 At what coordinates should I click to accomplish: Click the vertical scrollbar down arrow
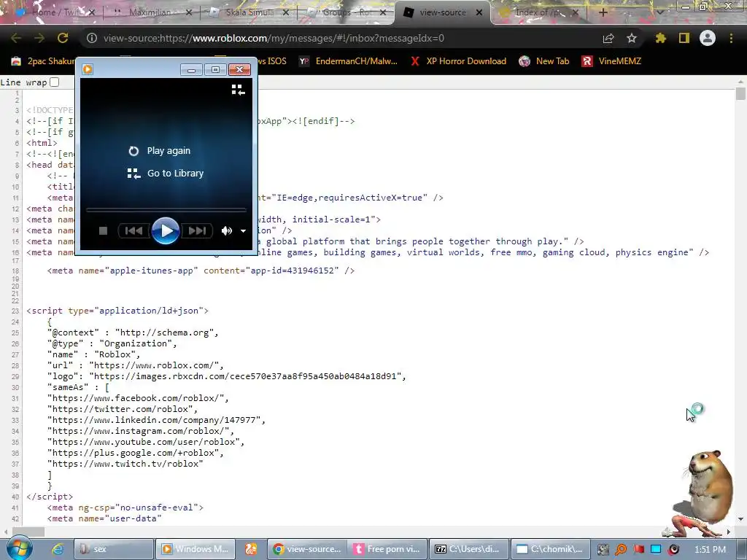pyautogui.click(x=740, y=518)
